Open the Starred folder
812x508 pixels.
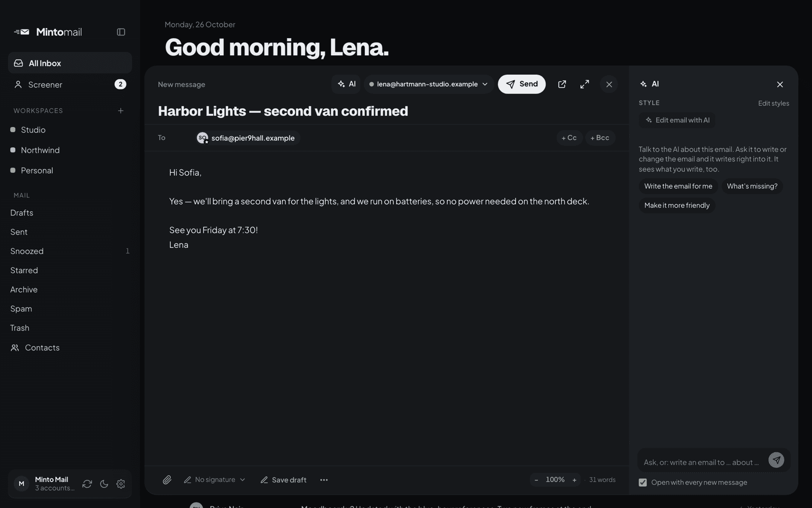pyautogui.click(x=70, y=271)
